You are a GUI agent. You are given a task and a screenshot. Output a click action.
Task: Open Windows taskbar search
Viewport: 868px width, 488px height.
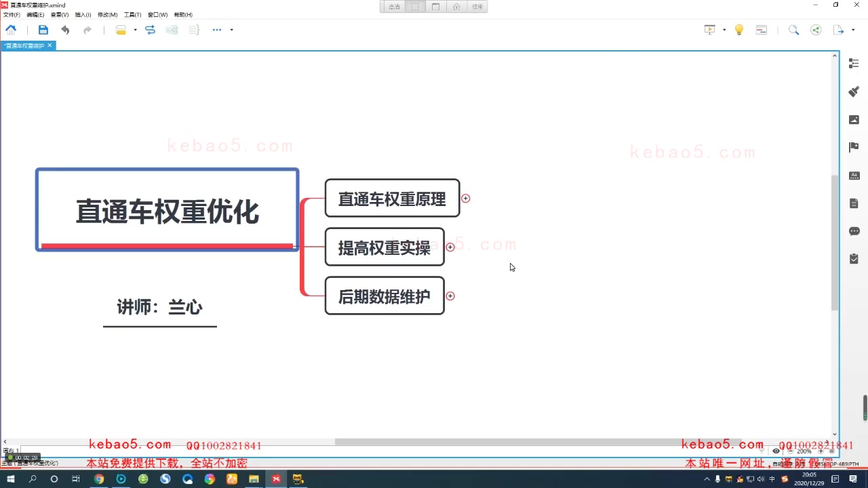[x=33, y=479]
